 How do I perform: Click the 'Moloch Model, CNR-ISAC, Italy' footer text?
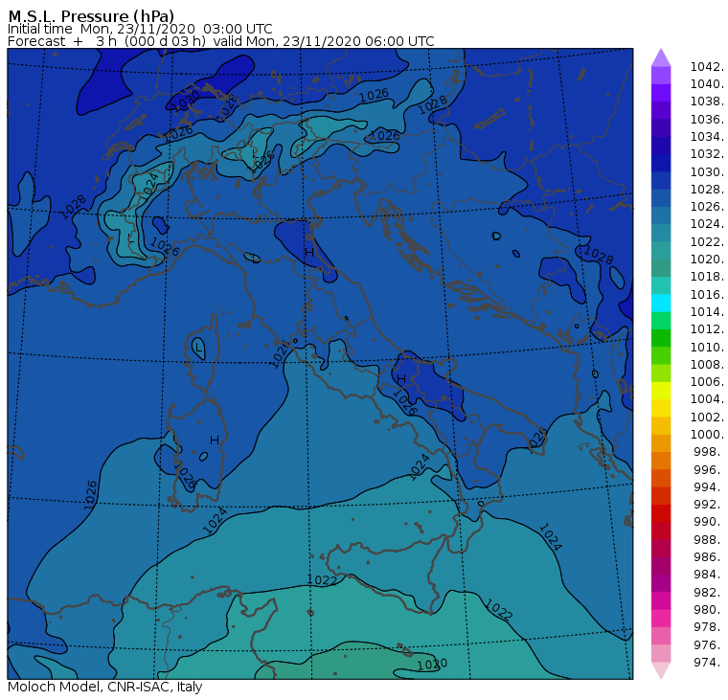point(105,687)
